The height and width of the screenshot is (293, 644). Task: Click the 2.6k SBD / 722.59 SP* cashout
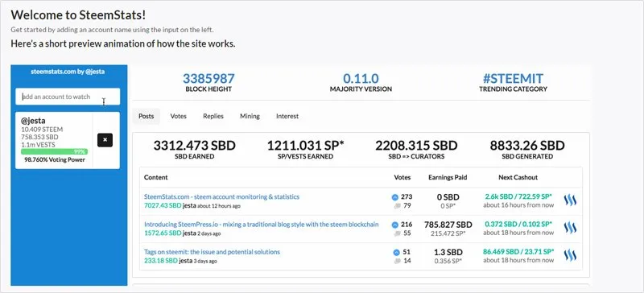click(518, 196)
